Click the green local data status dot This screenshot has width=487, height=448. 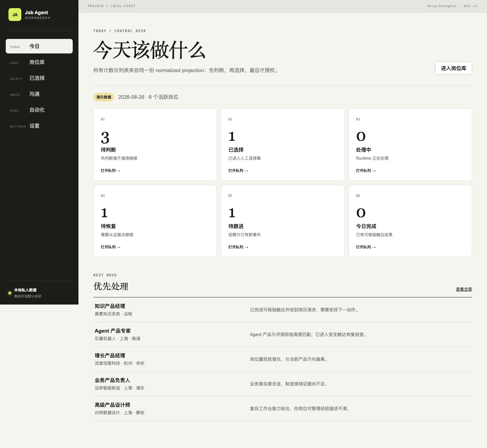[10, 293]
